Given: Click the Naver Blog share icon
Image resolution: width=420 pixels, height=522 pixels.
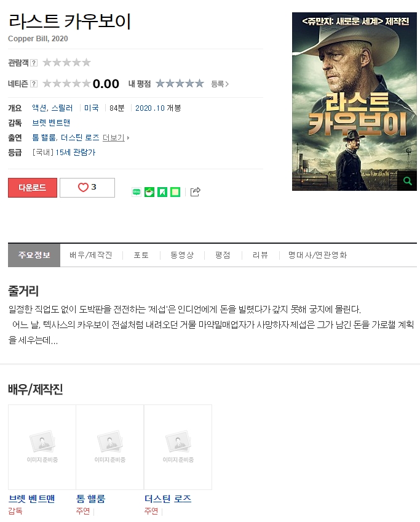Looking at the screenshot, I should coord(137,192).
